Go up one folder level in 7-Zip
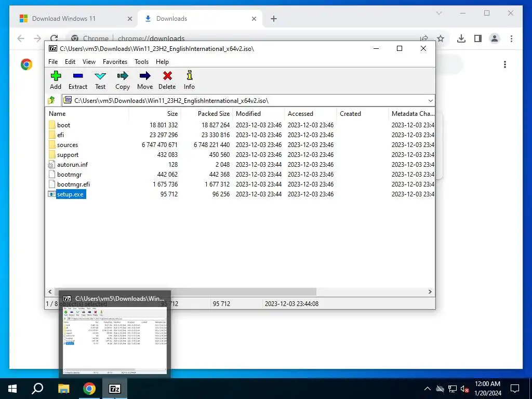The height and width of the screenshot is (399, 532). click(51, 100)
